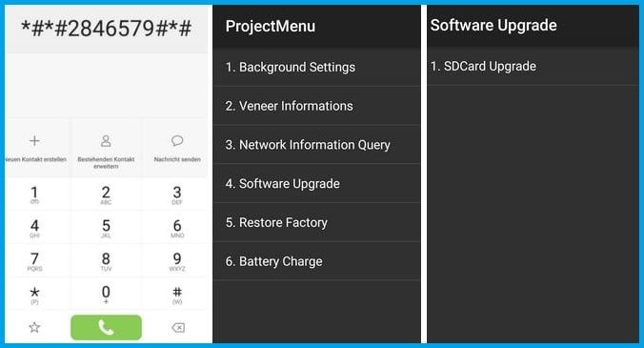This screenshot has height=348, width=644.
Task: Click the dialed number field showing *#*#2846579#*#
Action: pyautogui.click(x=107, y=29)
